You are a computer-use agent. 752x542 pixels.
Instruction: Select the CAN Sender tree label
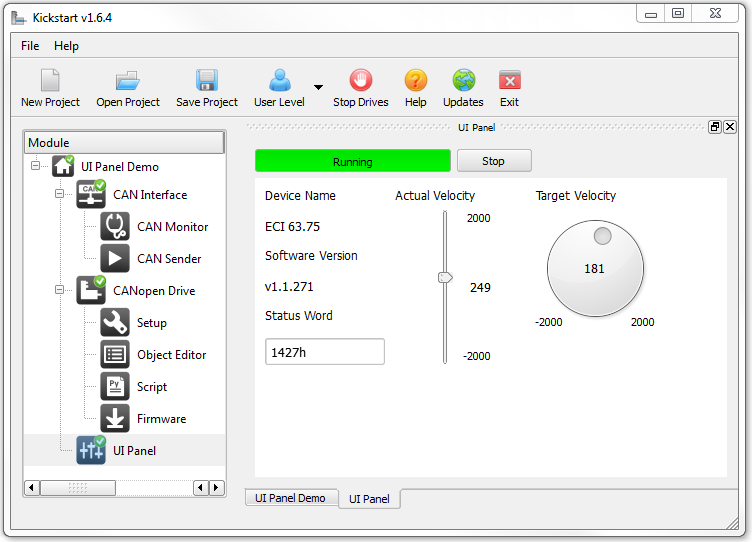pos(169,259)
